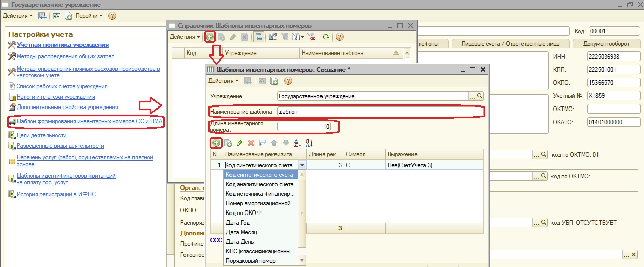Open Действия menu in main window
The image size is (644, 267).
(18, 16)
